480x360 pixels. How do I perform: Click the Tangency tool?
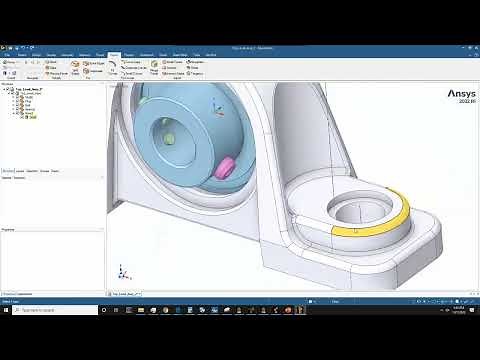coord(195,73)
